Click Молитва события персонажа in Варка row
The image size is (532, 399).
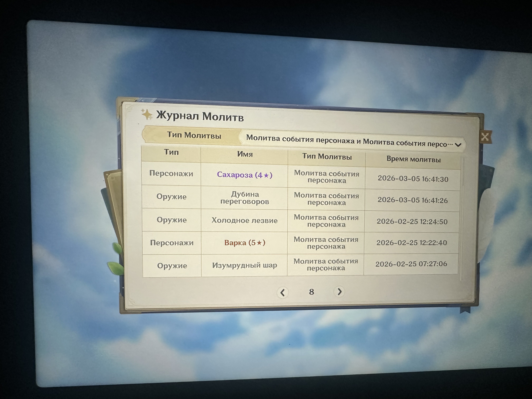[326, 243]
